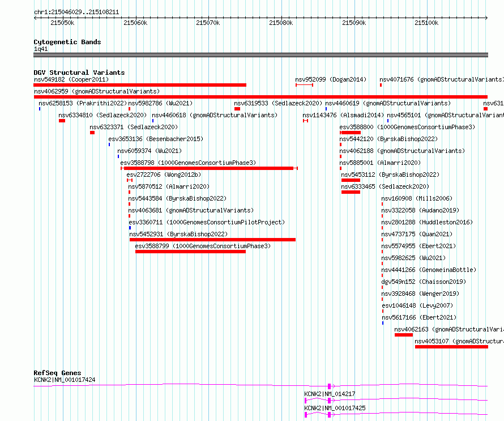
Task: Click the 215090k ruler position label
Action: pos(354,23)
